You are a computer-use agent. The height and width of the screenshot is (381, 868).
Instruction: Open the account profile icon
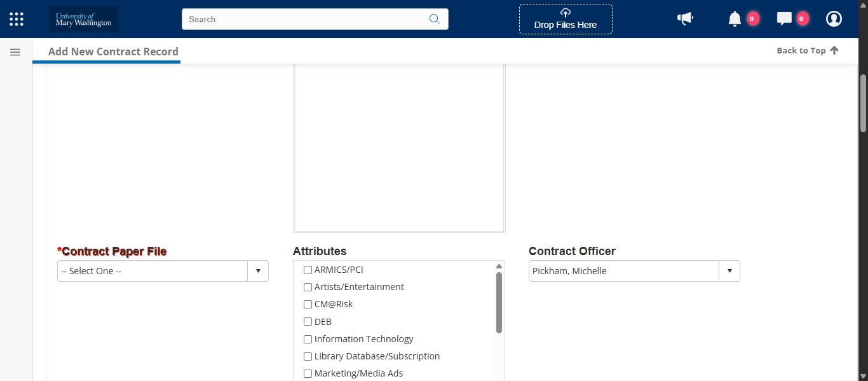click(834, 19)
